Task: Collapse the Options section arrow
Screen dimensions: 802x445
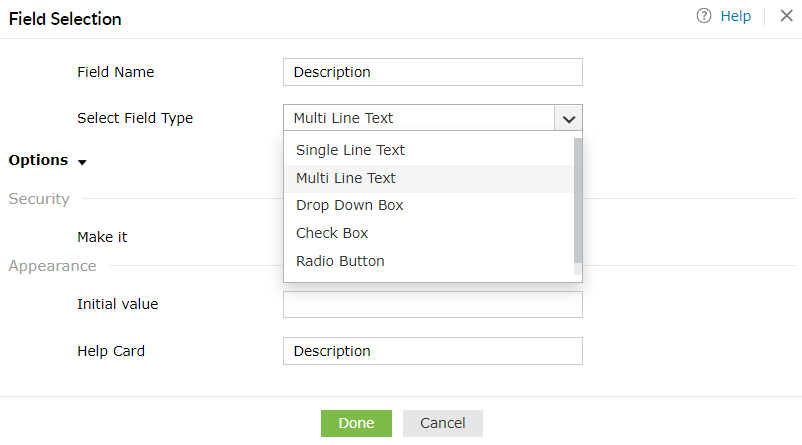Action: pos(82,162)
